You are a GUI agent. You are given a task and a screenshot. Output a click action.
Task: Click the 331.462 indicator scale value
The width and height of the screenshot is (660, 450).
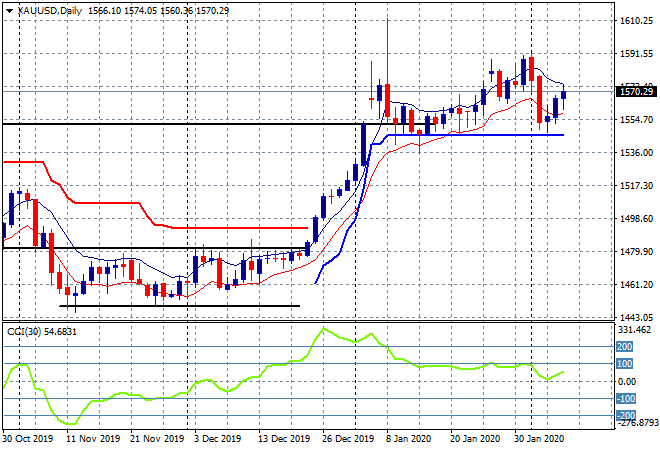(634, 330)
